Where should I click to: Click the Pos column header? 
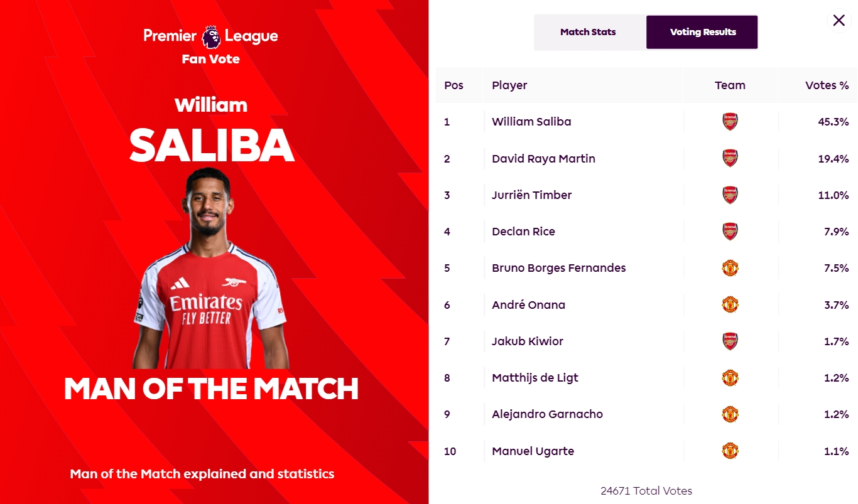453,85
